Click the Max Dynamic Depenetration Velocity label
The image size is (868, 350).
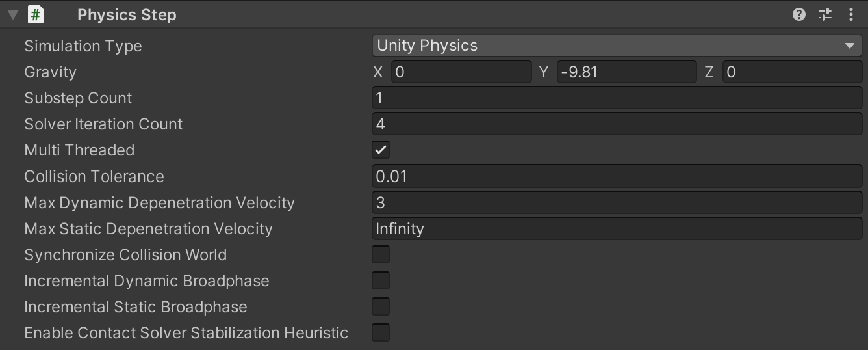coord(160,203)
